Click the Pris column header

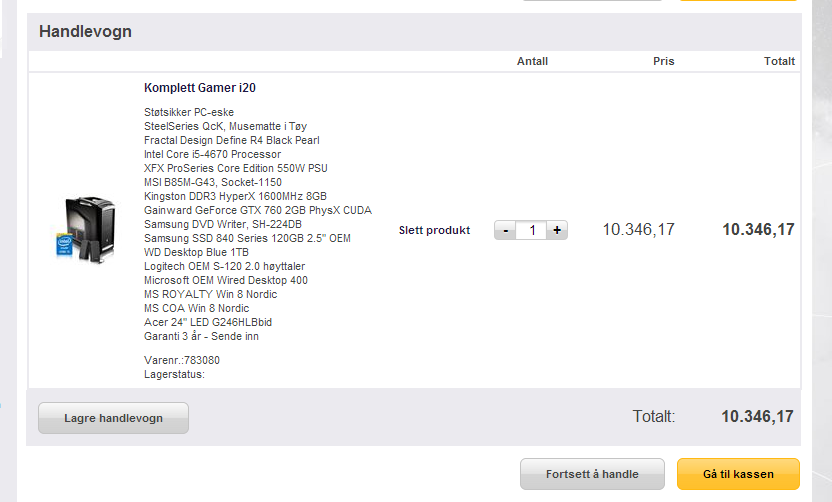pos(663,61)
